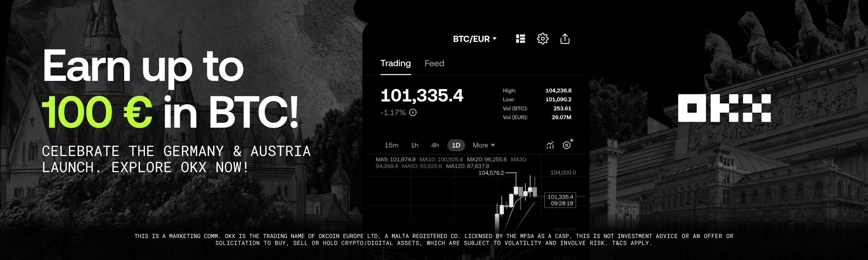Viewport: 868px width, 260px height.
Task: Click the info icon beside -1.17%
Action: click(x=413, y=113)
